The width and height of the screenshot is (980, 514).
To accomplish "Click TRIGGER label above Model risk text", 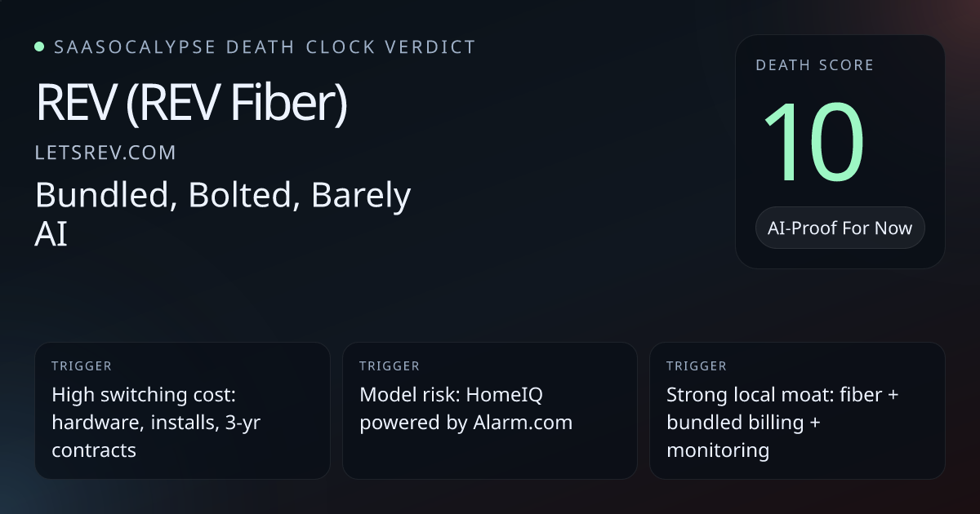I will pyautogui.click(x=390, y=366).
